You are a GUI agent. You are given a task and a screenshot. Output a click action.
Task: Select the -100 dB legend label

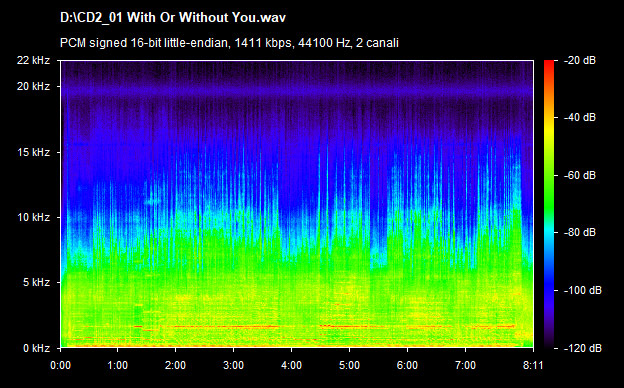(583, 290)
